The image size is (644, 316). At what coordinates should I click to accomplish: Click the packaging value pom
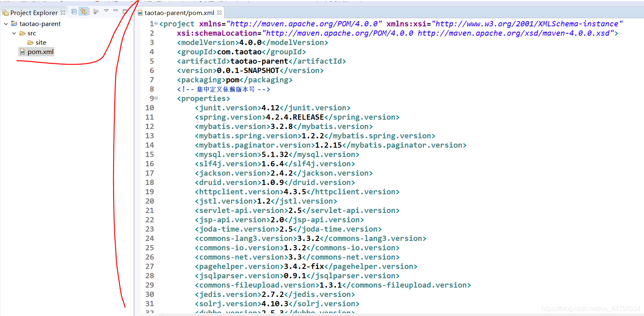click(233, 80)
